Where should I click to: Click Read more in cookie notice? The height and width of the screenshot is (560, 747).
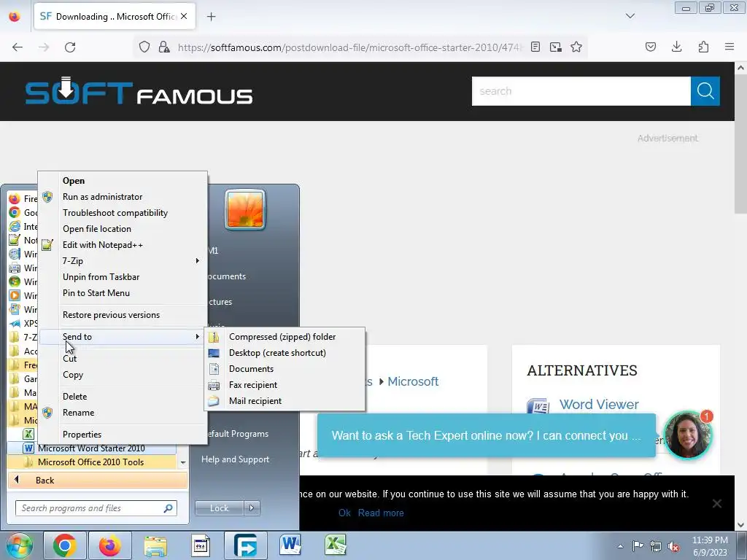point(381,513)
